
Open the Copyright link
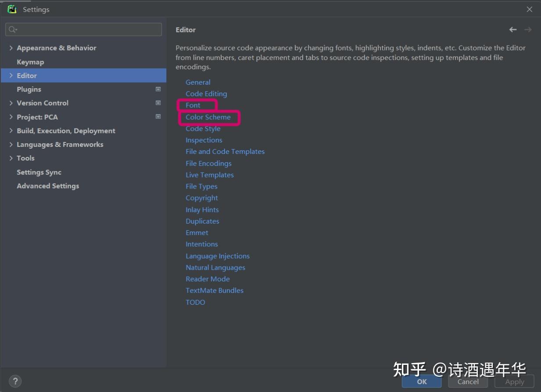202,198
